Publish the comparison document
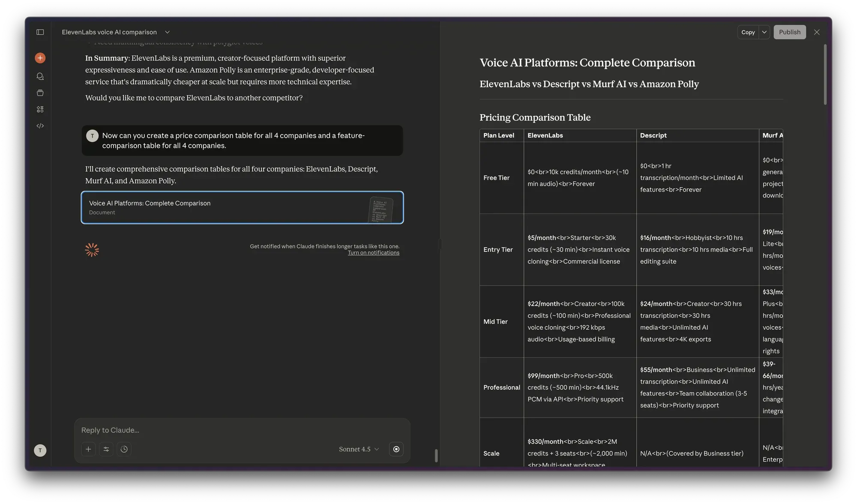The image size is (857, 504). click(x=790, y=32)
